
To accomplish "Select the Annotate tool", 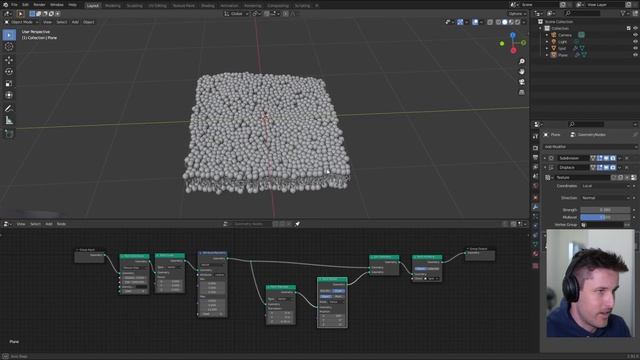I will pos(9,109).
